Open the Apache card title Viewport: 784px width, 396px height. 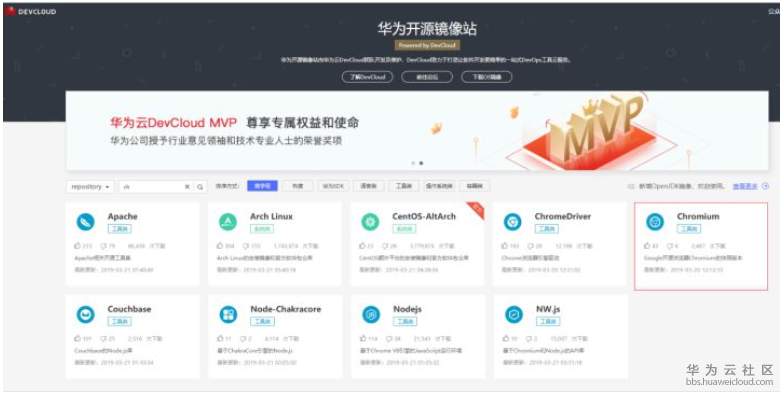pyautogui.click(x=122, y=216)
